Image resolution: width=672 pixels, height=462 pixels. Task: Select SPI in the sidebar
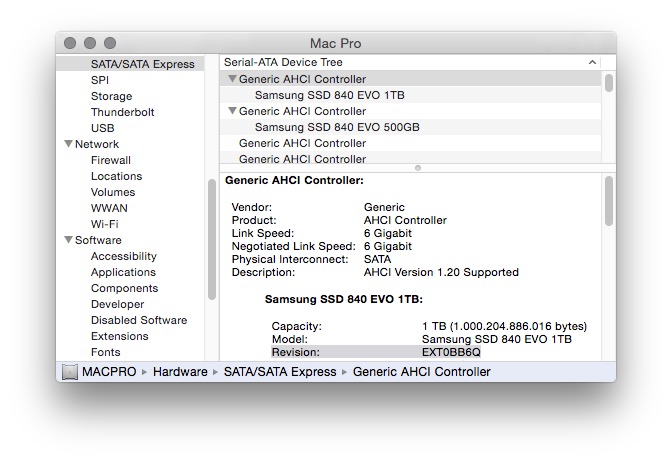[100, 80]
